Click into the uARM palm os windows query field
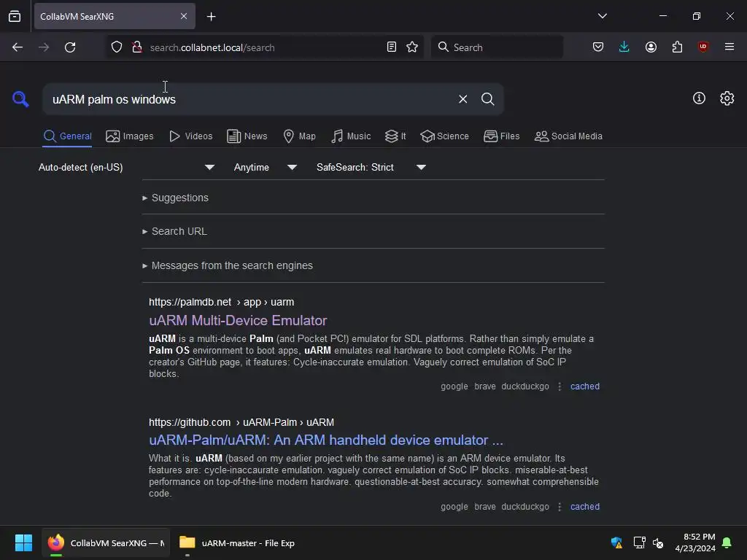The image size is (747, 560). 248,99
